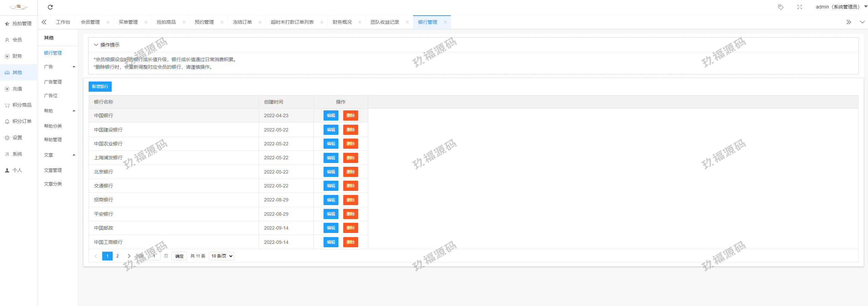The width and height of the screenshot is (868, 306).
Task: Open 财务 in the left sidebar
Action: [x=17, y=56]
